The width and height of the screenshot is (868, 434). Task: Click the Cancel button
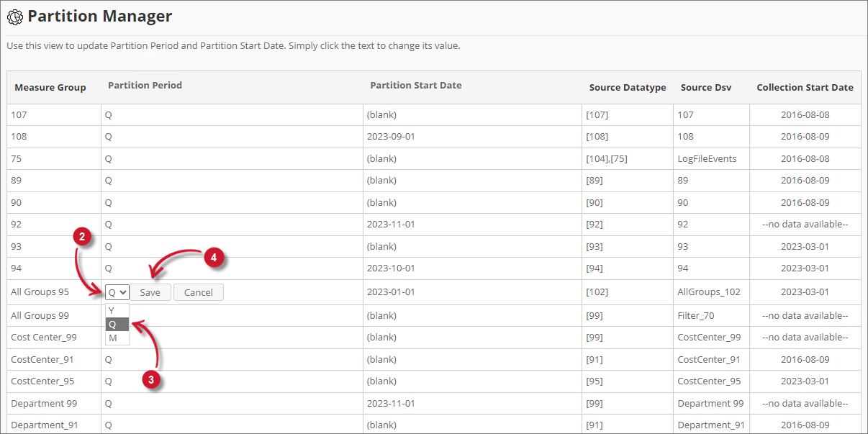(x=198, y=291)
